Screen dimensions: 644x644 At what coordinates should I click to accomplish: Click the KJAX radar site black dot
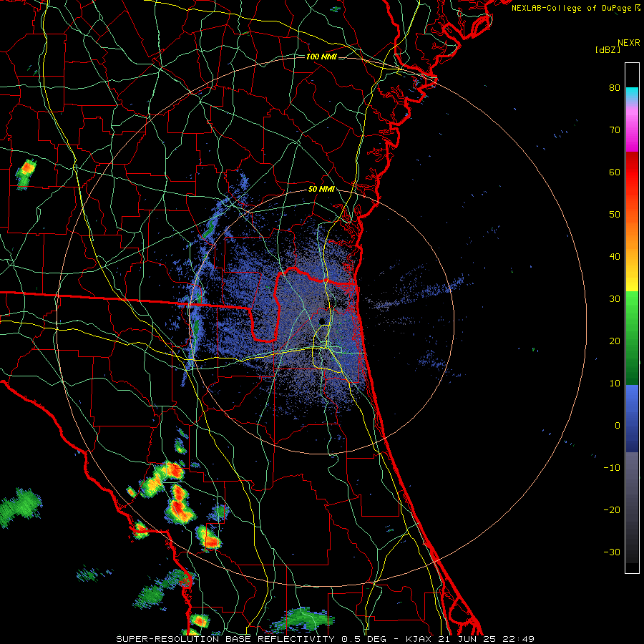point(322,321)
